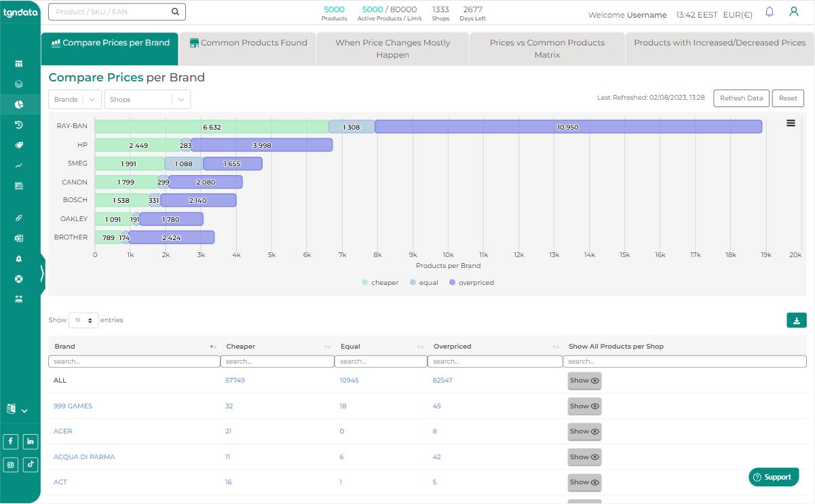This screenshot has width=815, height=504.
Task: Show products per shop for ACER
Action: tap(584, 431)
